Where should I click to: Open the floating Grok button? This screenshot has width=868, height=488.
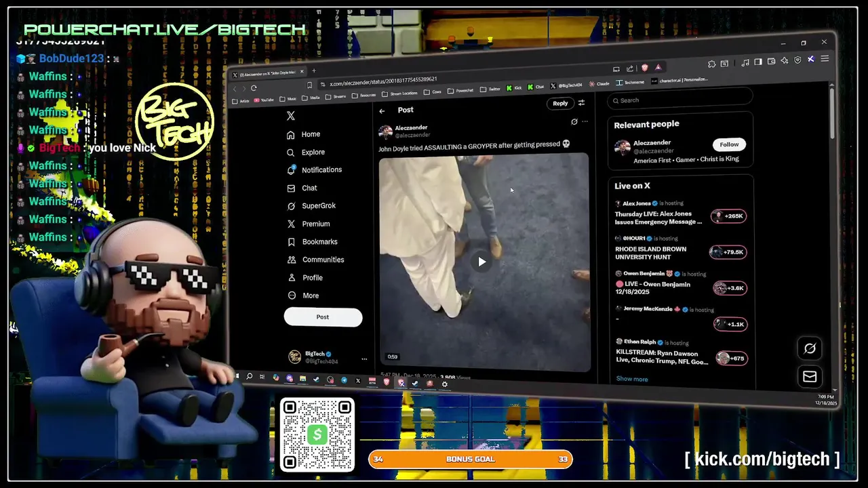(x=810, y=348)
